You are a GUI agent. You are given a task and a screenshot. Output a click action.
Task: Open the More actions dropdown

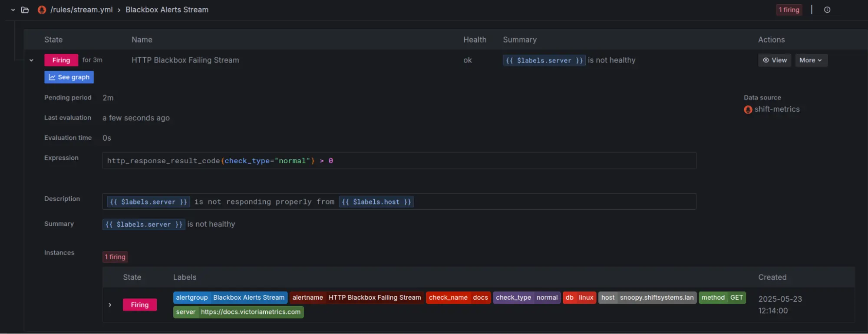point(811,60)
